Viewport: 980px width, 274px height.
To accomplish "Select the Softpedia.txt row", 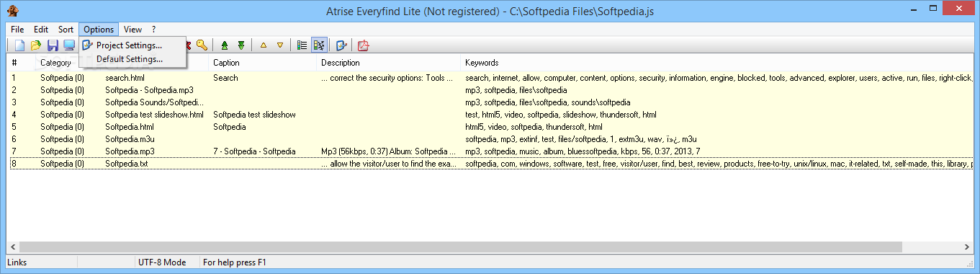I will click(490, 164).
